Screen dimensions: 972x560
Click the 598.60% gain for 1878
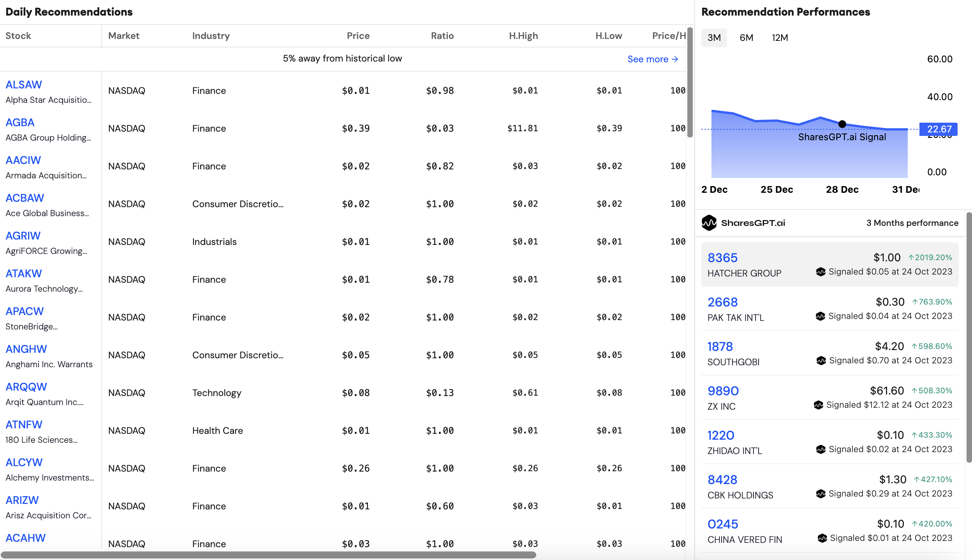point(932,346)
